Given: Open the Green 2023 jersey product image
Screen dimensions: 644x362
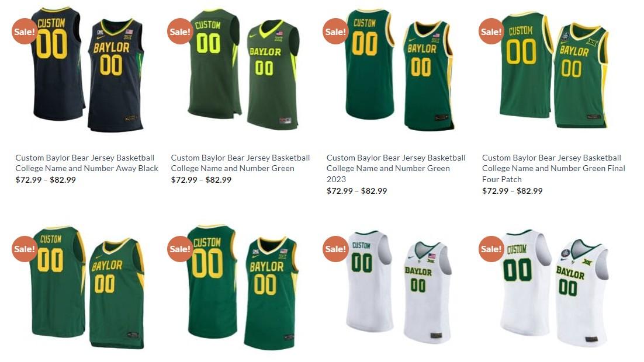Looking at the screenshot, I should 399,70.
